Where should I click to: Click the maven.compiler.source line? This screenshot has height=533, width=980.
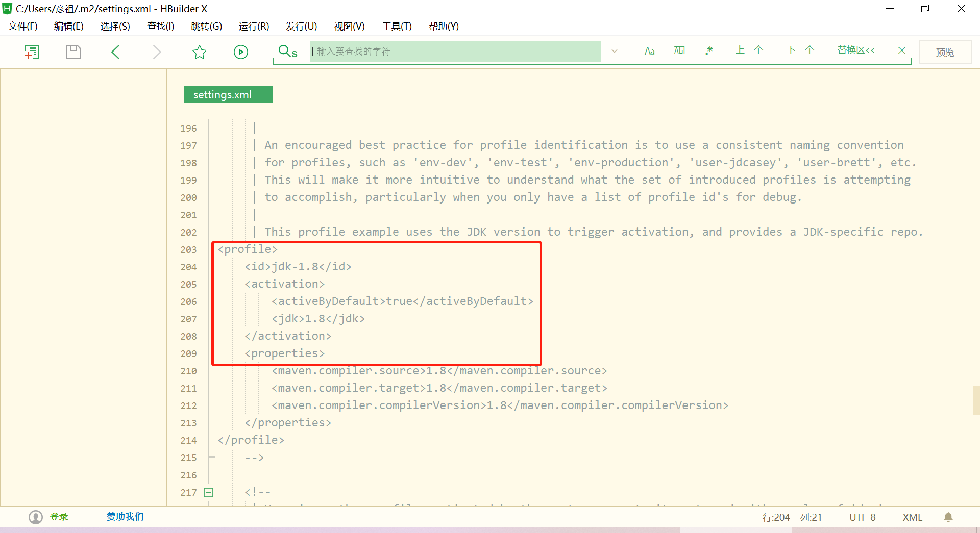[439, 371]
